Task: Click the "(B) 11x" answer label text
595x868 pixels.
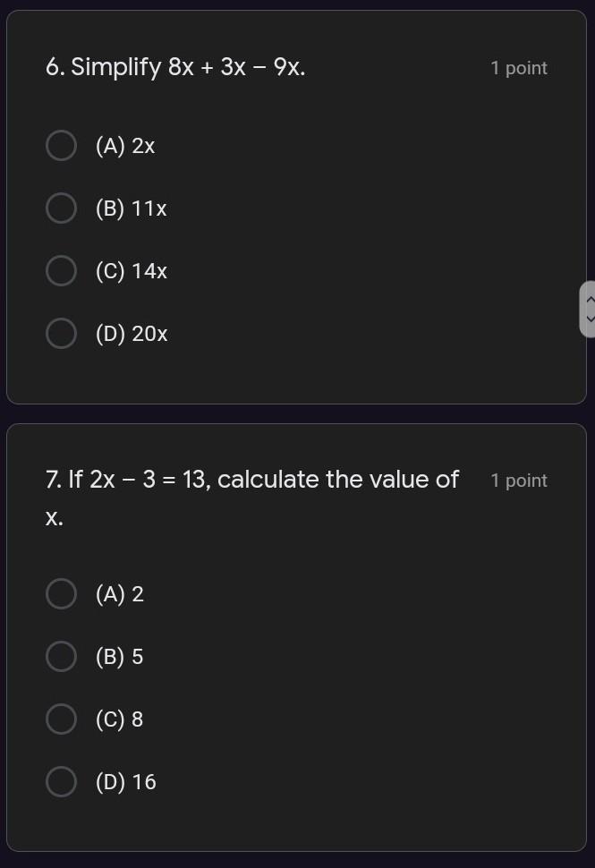Action: coord(131,208)
